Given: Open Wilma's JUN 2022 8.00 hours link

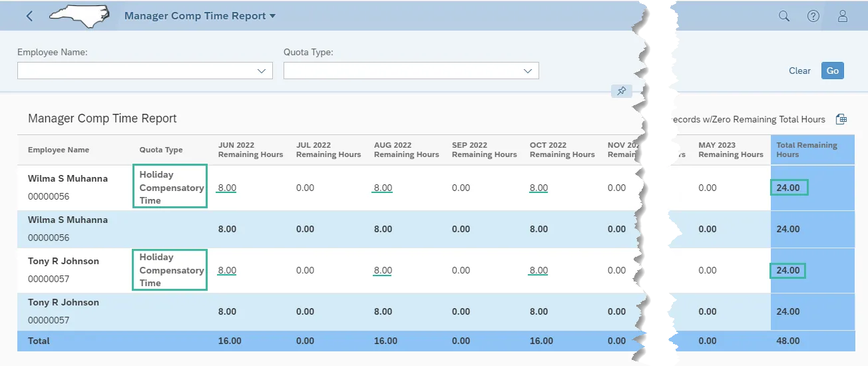Looking at the screenshot, I should click(227, 188).
